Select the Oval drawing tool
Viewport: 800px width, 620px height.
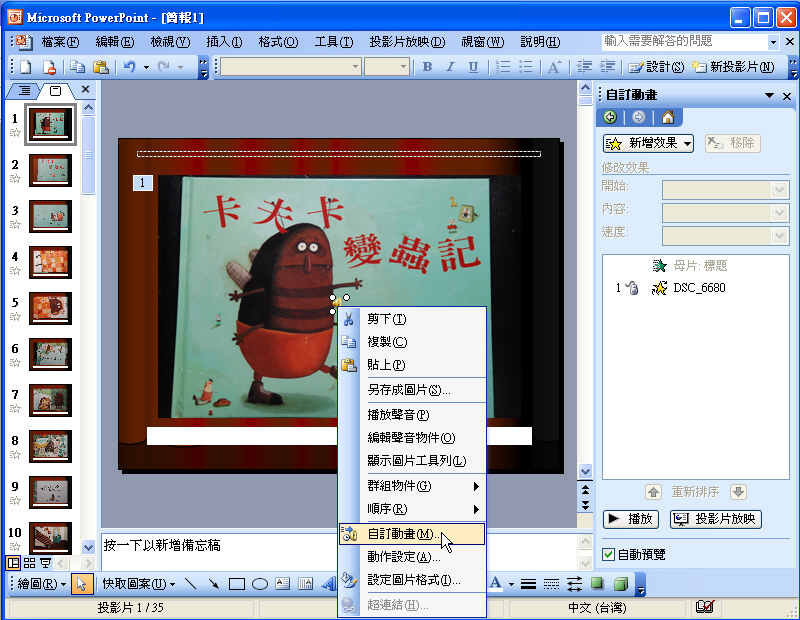(260, 584)
